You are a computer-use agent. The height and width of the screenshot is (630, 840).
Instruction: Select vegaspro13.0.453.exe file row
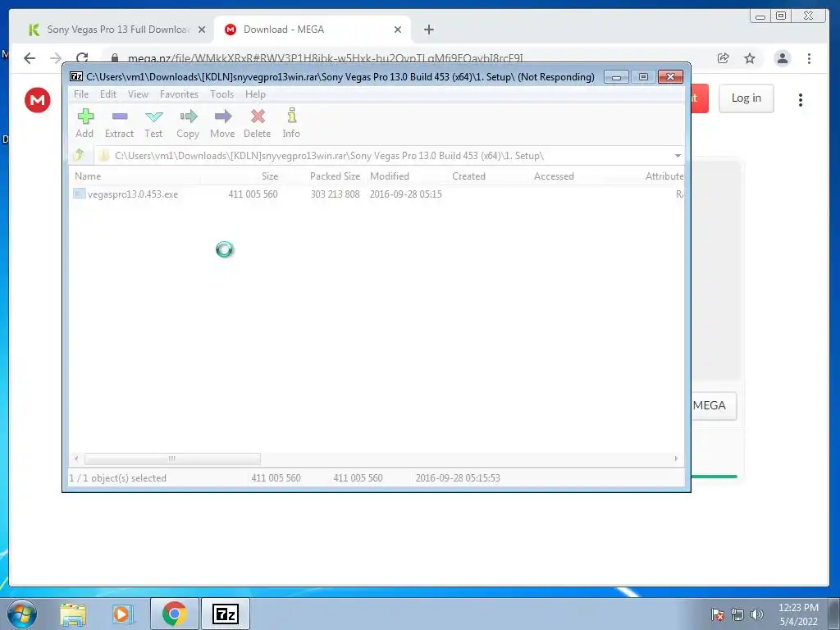377,194
